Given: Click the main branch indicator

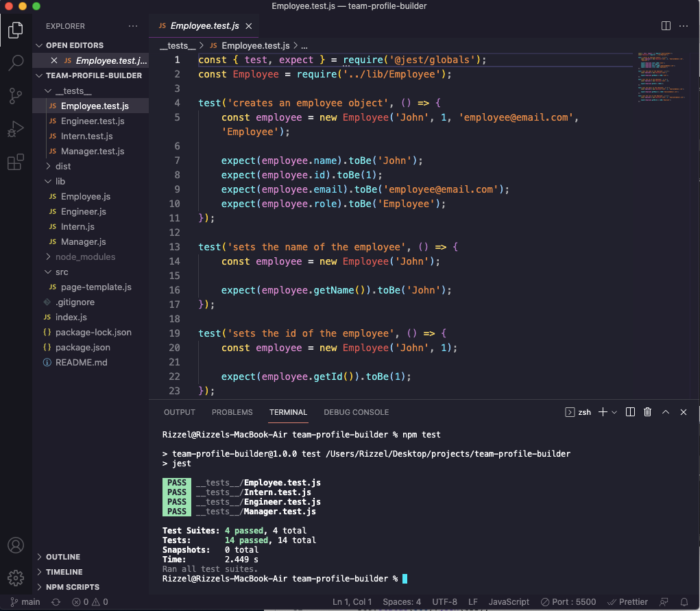Looking at the screenshot, I should coord(23,601).
